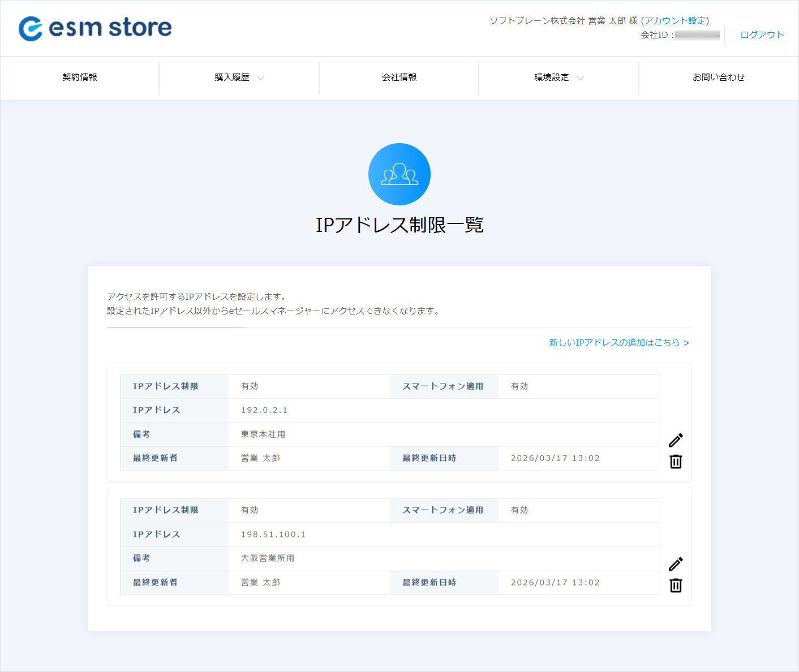Click the blue users group icon
Screen dimensions: 799x672
pyautogui.click(x=399, y=174)
